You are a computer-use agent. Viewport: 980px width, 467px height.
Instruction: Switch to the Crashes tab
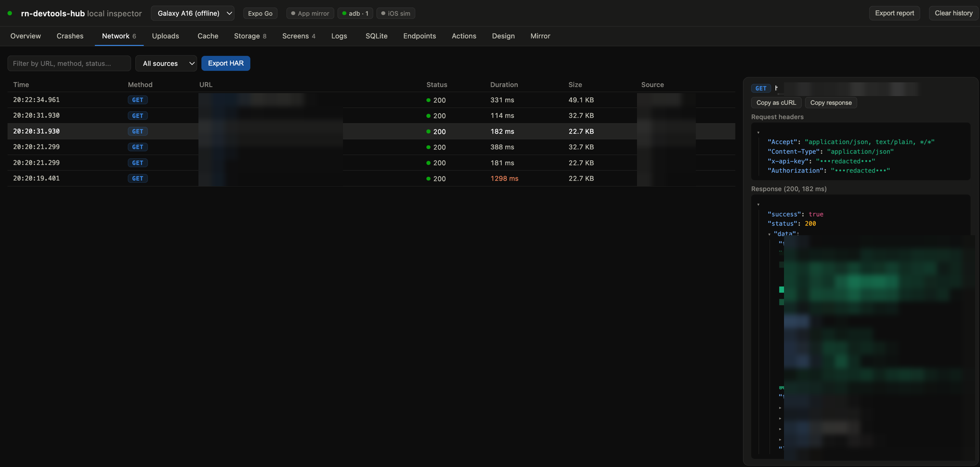coord(70,36)
